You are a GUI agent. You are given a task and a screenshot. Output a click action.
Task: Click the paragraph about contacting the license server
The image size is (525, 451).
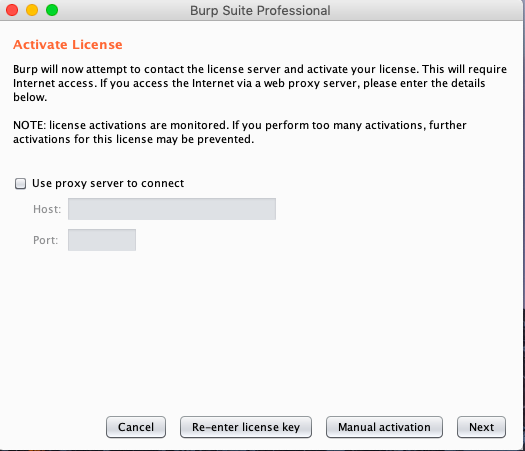click(x=260, y=83)
